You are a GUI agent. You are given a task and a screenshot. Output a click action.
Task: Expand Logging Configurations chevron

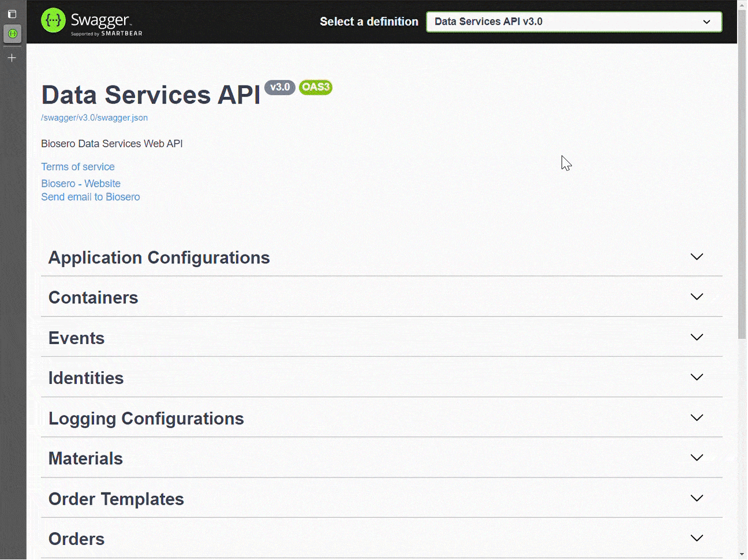coord(697,417)
